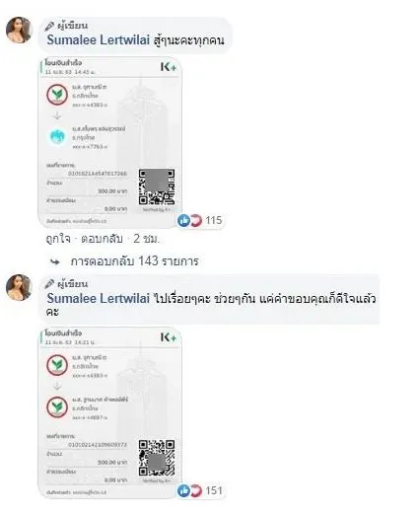Image resolution: width=420 pixels, height=516 pixels.
Task: Click the author pencil badge on first comment
Action: click(x=49, y=26)
